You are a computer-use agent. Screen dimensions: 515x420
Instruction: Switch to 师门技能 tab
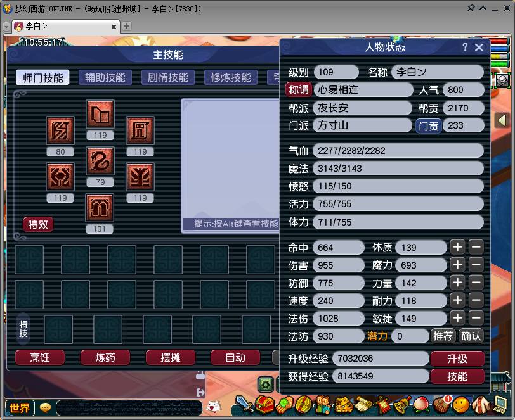(42, 77)
